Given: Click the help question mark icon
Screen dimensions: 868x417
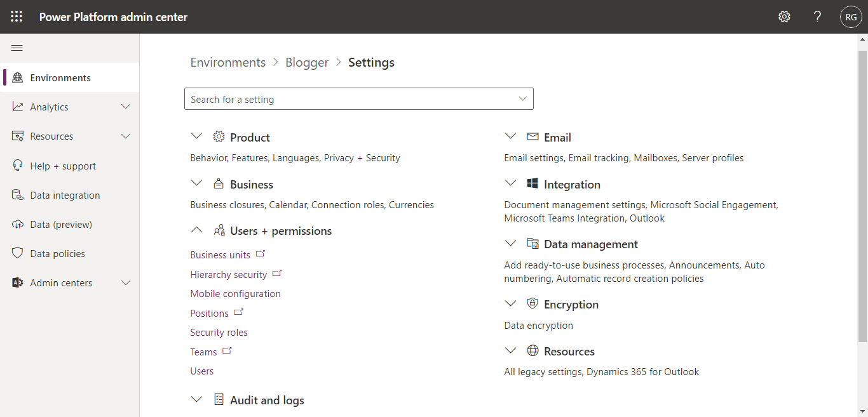Looking at the screenshot, I should [x=818, y=17].
